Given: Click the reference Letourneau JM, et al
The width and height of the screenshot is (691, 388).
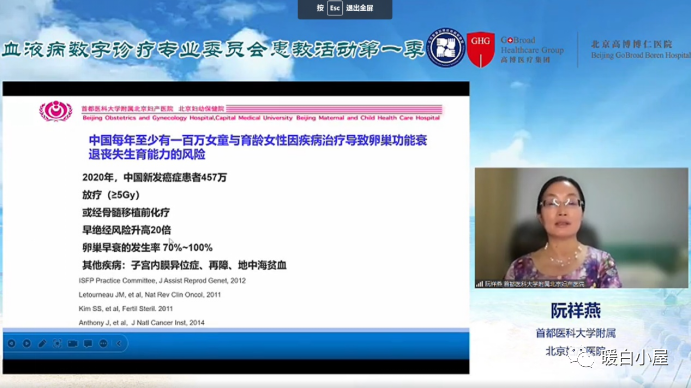Looking at the screenshot, I should [150, 295].
